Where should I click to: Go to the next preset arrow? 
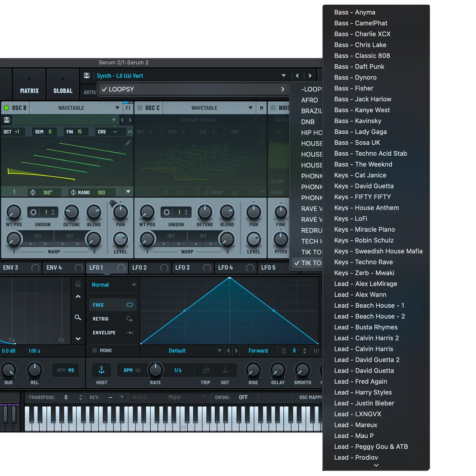[x=310, y=76]
